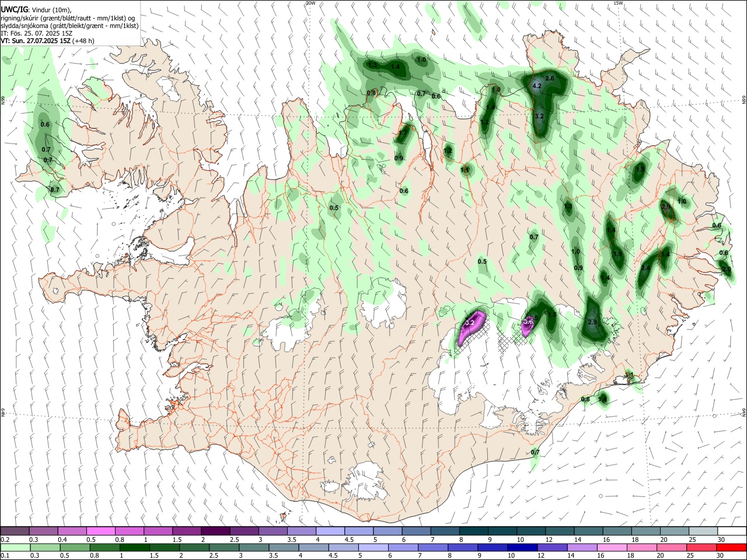Click the 15W longitude label at the top

click(618, 3)
